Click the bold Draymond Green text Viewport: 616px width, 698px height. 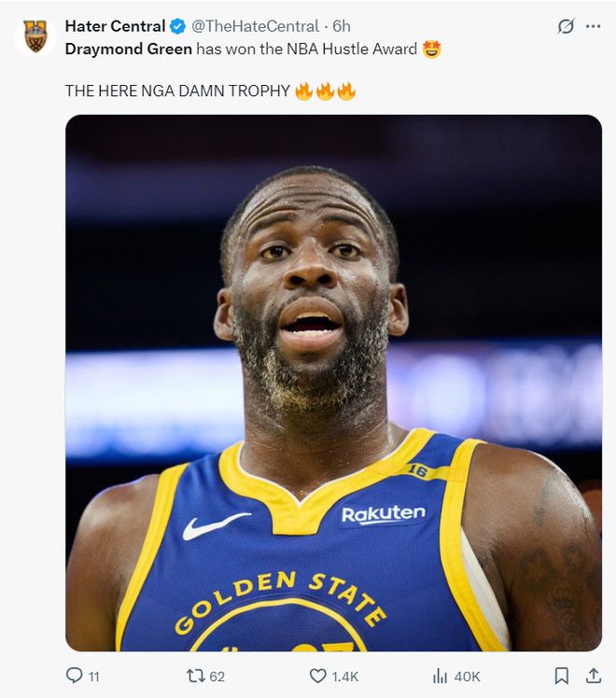tap(128, 49)
